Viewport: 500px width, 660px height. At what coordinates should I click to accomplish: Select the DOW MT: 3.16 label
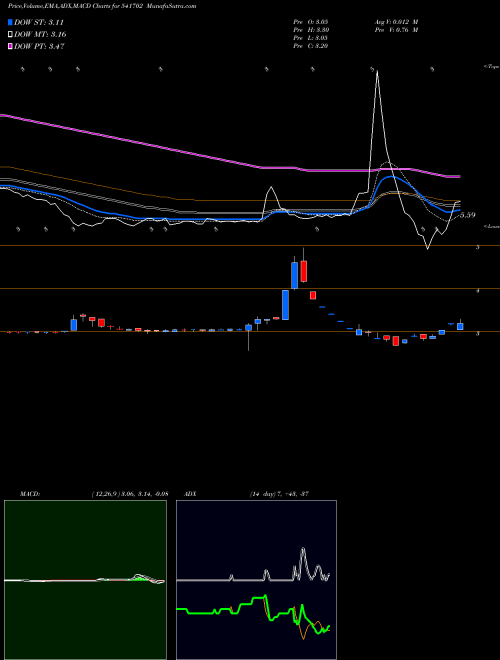tap(40, 35)
